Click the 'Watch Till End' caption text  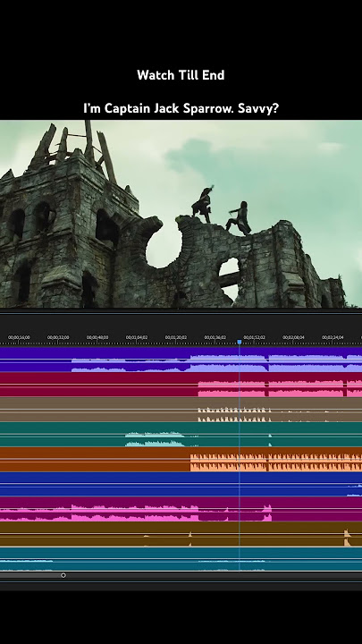(x=181, y=75)
